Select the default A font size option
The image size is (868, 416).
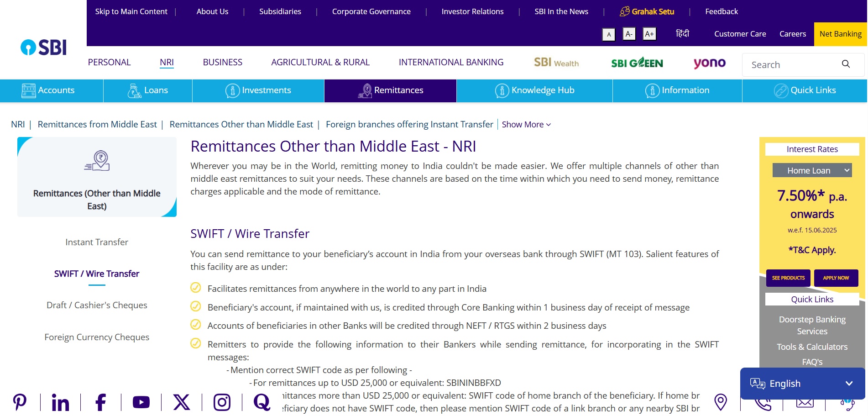pos(609,34)
